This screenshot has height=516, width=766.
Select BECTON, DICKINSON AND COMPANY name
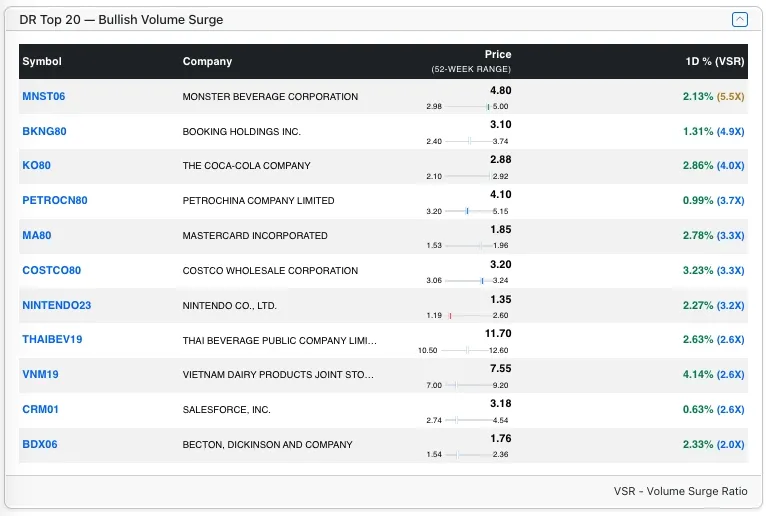[267, 445]
